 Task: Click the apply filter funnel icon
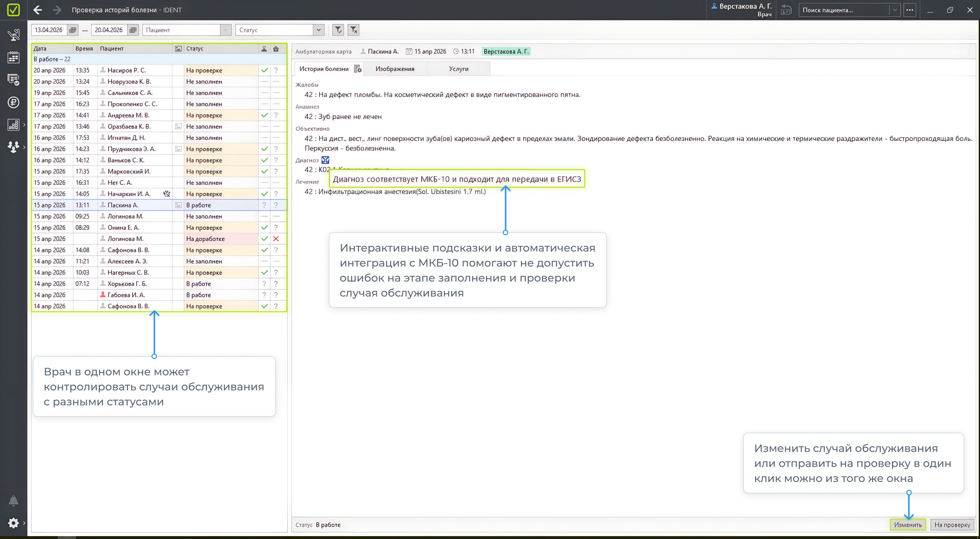tap(338, 30)
